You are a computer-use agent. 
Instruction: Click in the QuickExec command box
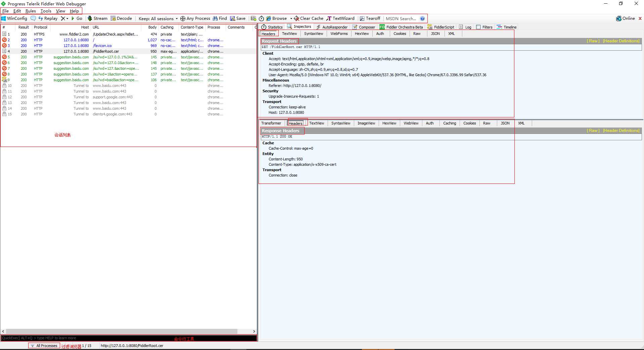coord(129,338)
